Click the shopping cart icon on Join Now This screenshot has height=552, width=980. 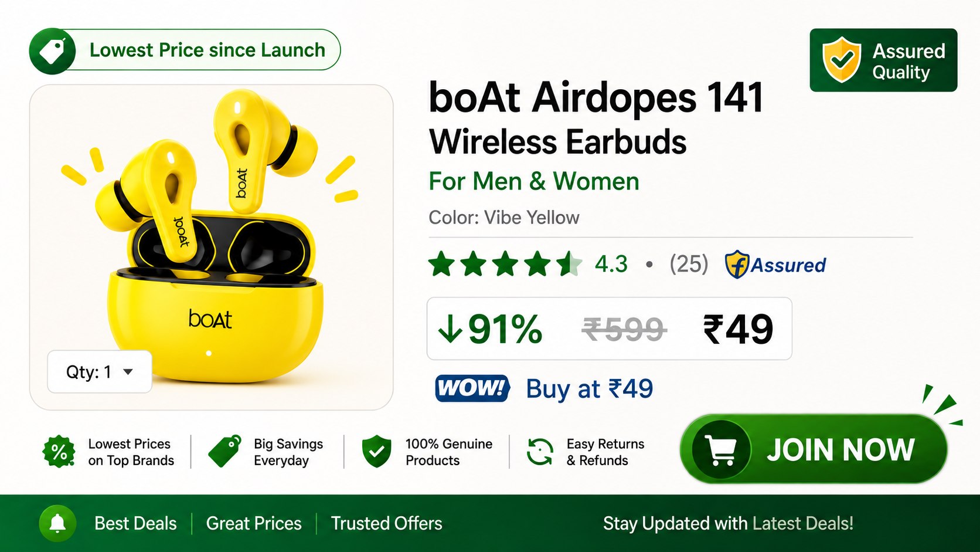tap(721, 450)
